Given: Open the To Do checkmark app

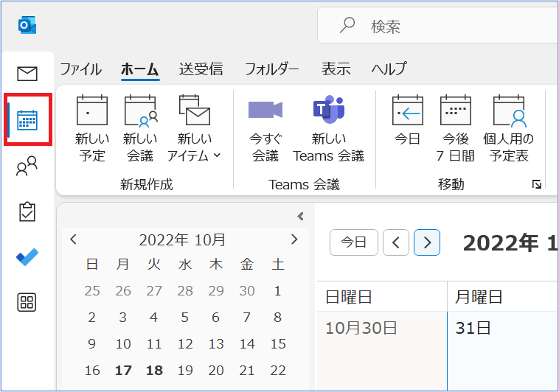Looking at the screenshot, I should (27, 257).
